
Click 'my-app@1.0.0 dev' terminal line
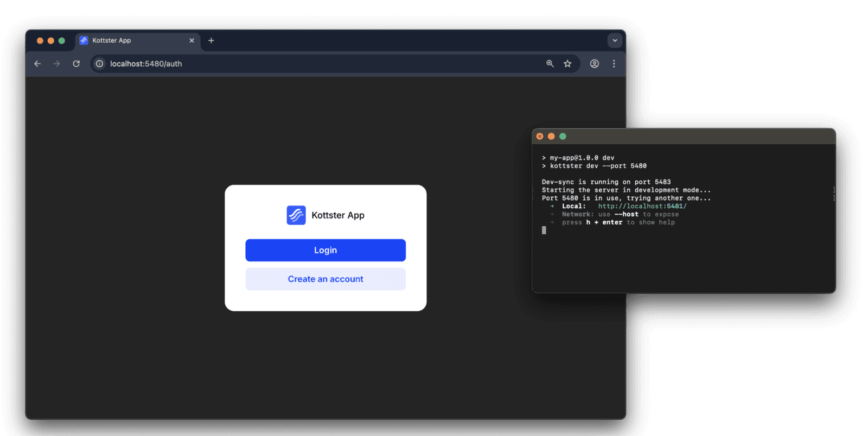click(578, 158)
